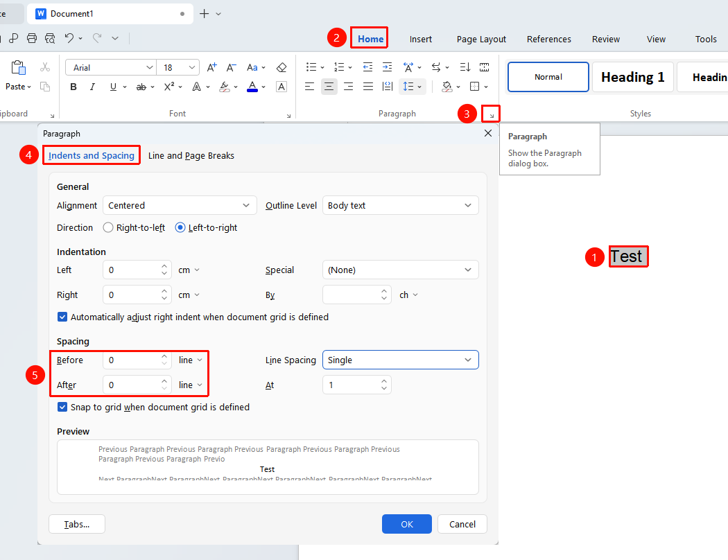
Task: Justify the paragraph text
Action: (367, 87)
